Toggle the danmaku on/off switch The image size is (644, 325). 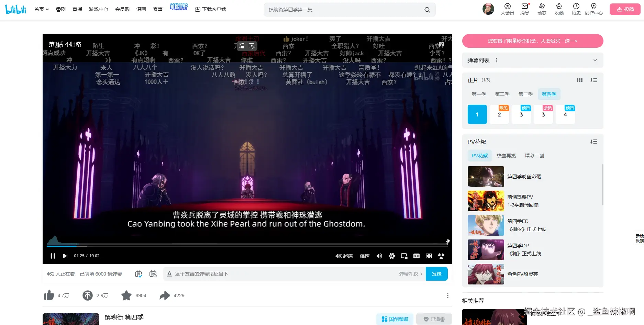click(x=139, y=273)
